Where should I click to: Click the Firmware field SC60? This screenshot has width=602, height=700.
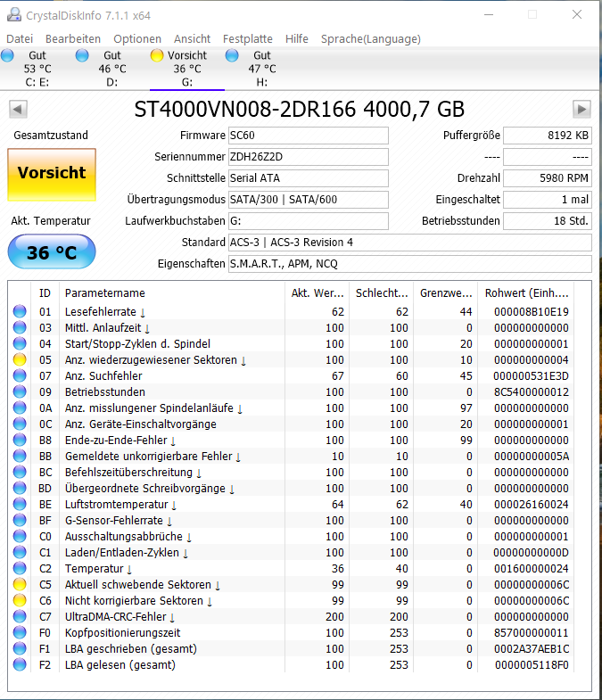point(309,136)
